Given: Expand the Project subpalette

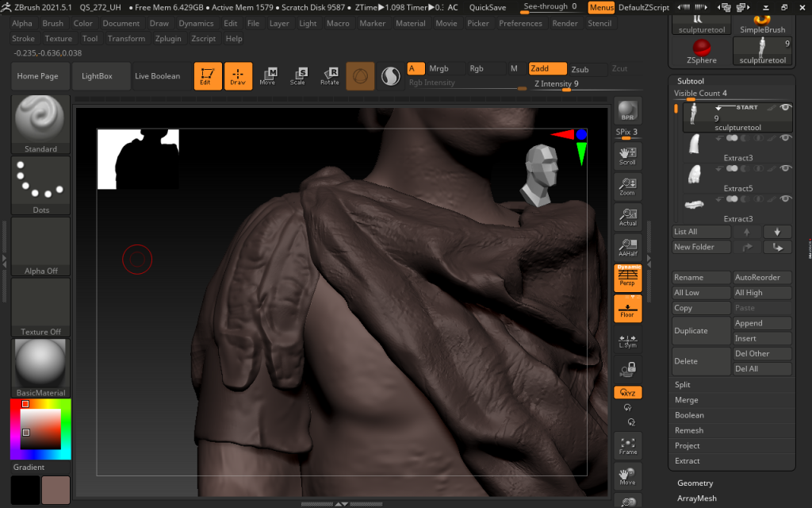Looking at the screenshot, I should (688, 446).
